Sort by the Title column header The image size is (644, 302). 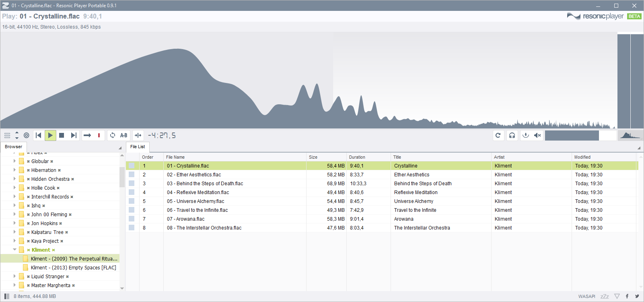[x=441, y=157]
